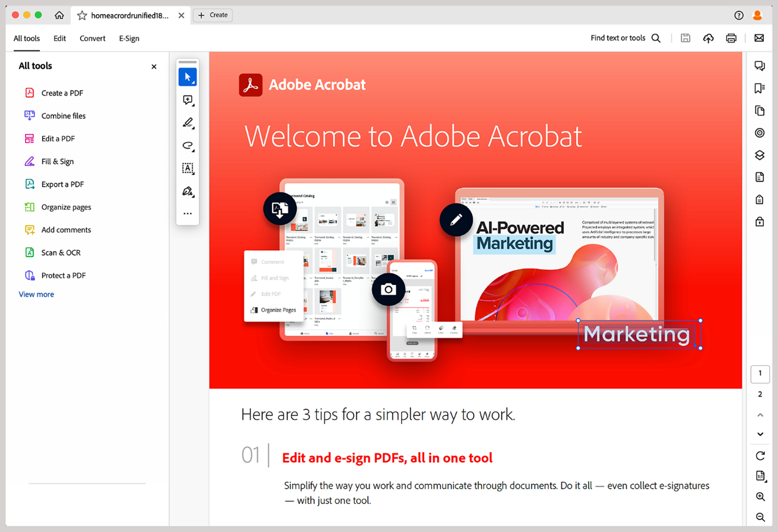Open the Page thumbnails panel
The height and width of the screenshot is (532, 778).
[x=759, y=110]
